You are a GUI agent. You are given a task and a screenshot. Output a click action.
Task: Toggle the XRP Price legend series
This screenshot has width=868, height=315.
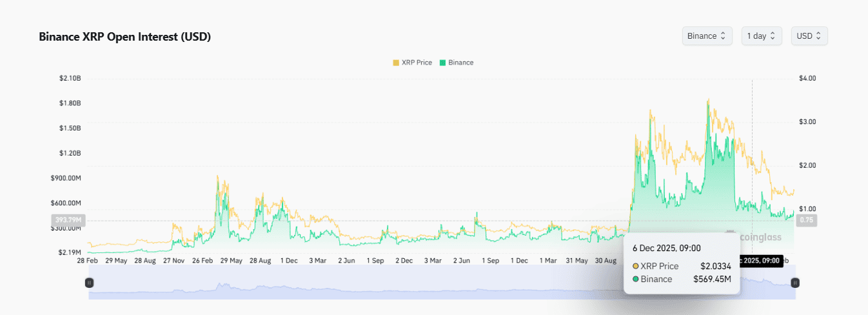tap(416, 63)
